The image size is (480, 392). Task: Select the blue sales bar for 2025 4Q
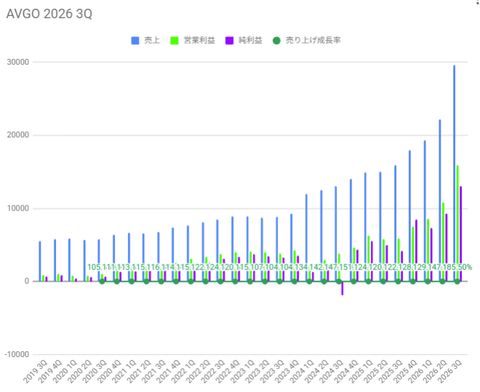pos(410,216)
